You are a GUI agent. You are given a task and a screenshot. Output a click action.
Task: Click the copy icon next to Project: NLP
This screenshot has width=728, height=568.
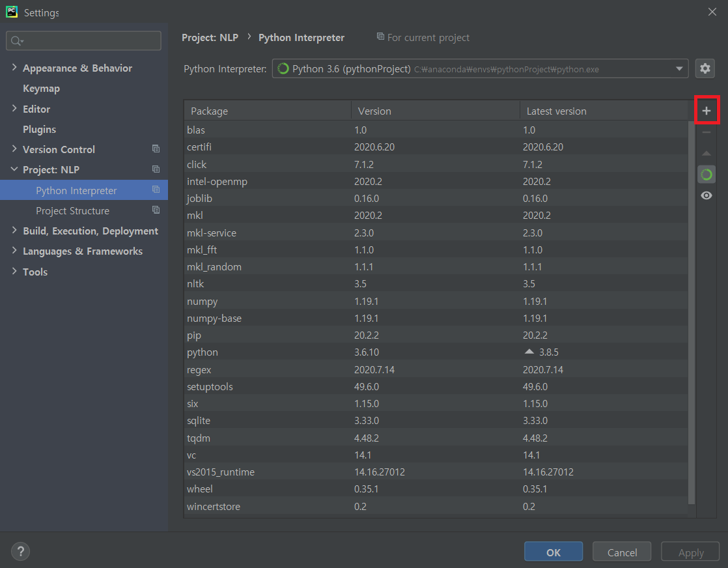pos(156,169)
